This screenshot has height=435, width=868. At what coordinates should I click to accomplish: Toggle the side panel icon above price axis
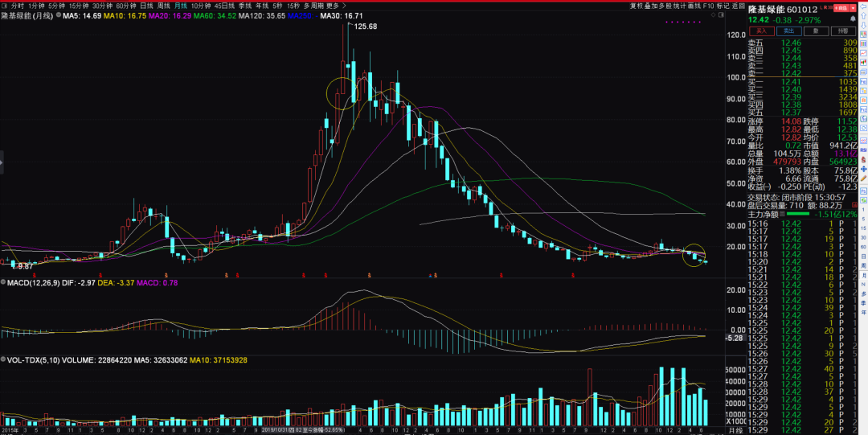[x=721, y=15]
